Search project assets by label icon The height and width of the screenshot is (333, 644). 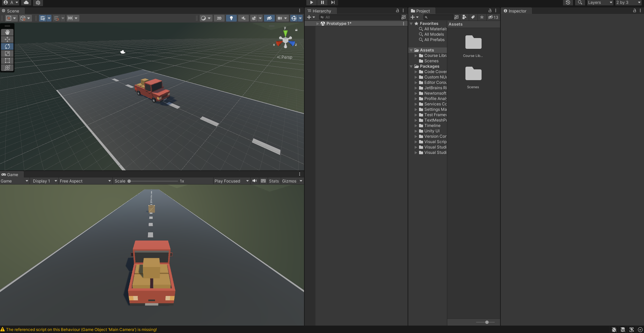pos(473,17)
